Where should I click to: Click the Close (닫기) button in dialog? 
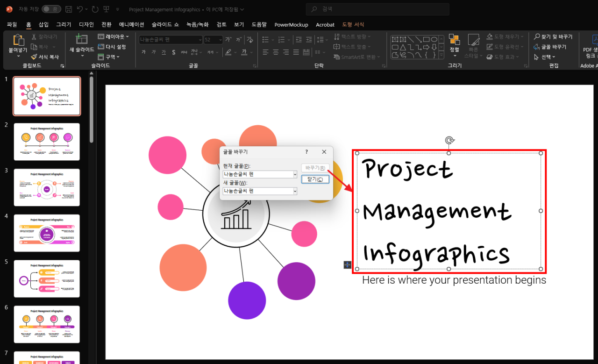(315, 179)
